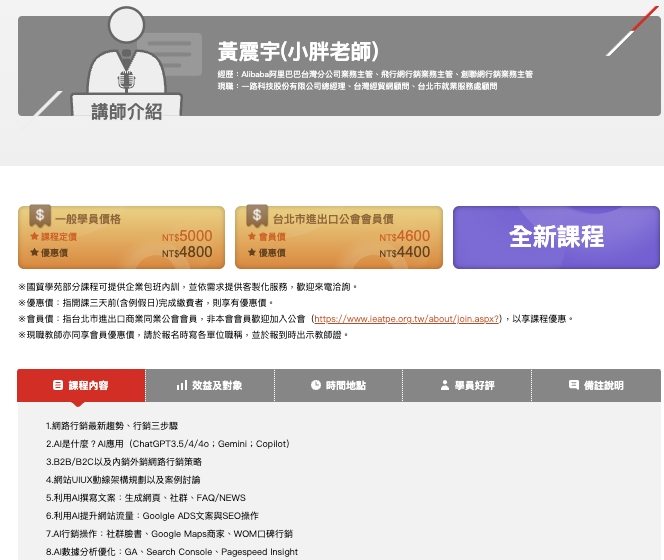This screenshot has width=664, height=560.
Task: Click the dollar-sign icon on 一般學員價格 box
Action: click(39, 216)
